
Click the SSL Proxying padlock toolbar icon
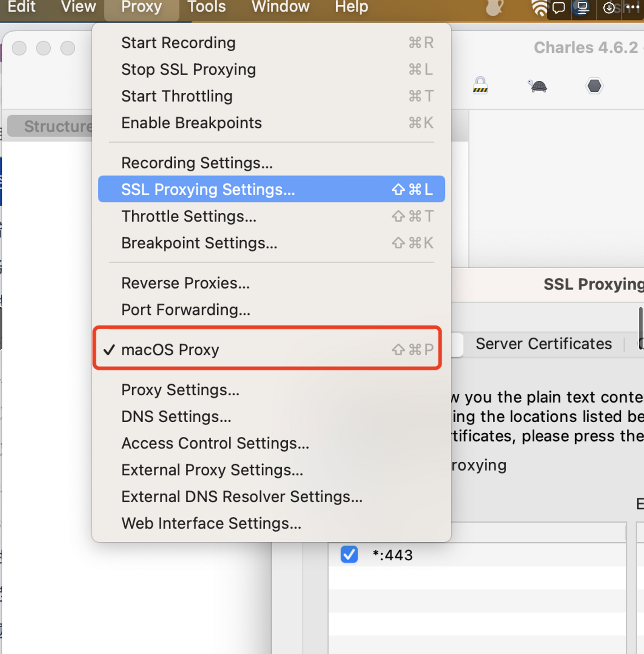[480, 85]
